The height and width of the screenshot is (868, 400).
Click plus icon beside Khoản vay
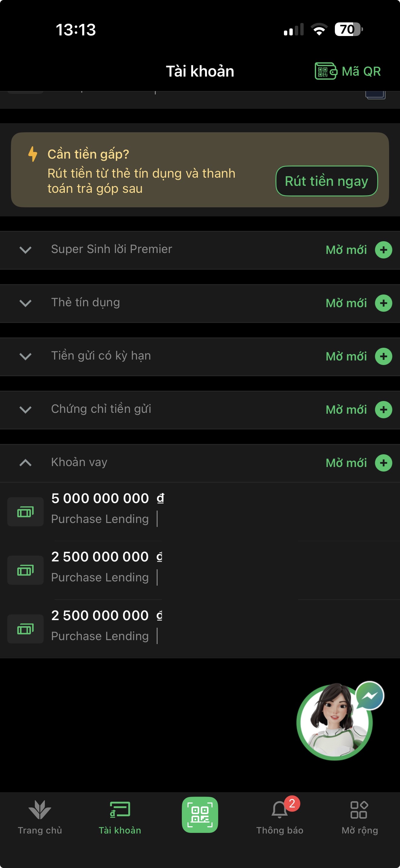click(383, 463)
